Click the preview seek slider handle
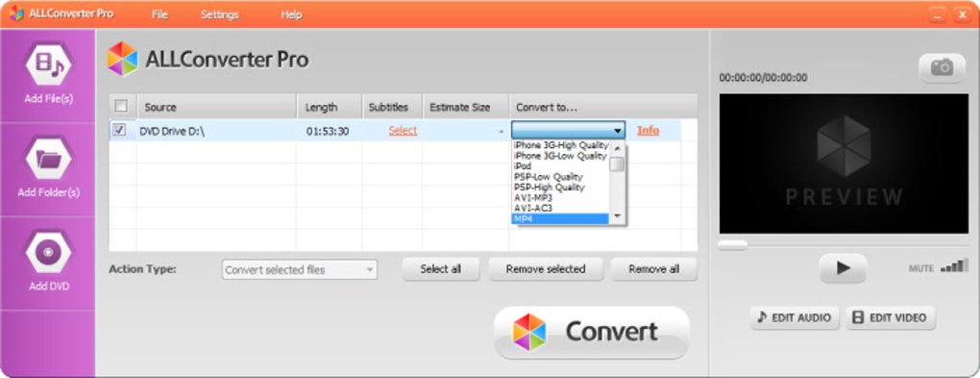This screenshot has width=980, height=378. (732, 244)
